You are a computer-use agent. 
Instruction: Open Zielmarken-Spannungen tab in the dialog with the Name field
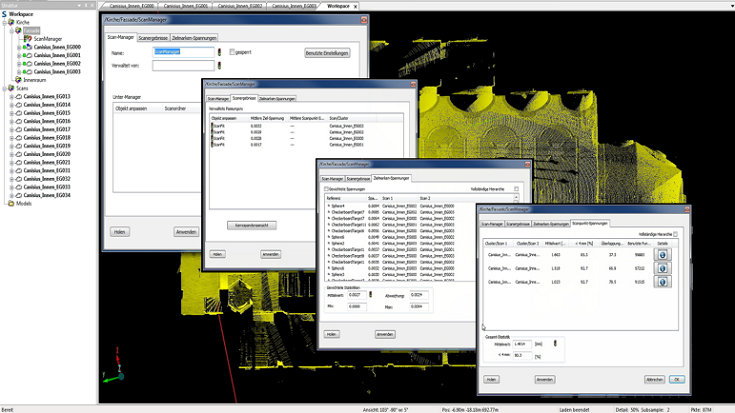[194, 38]
